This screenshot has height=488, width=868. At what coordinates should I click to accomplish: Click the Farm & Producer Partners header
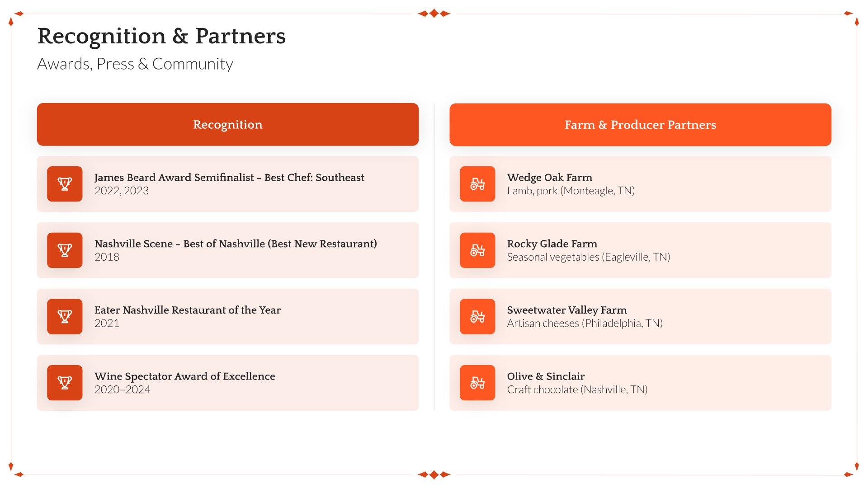(640, 125)
